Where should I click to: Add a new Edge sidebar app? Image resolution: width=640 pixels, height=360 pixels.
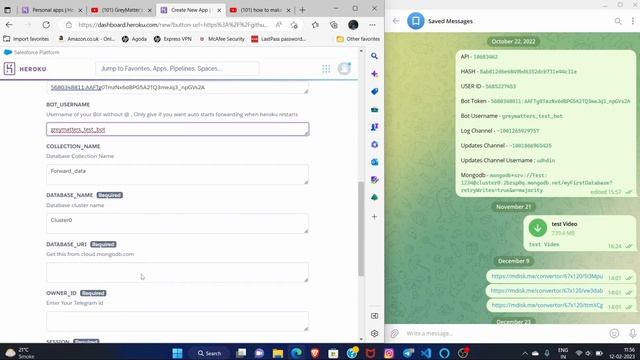click(374, 217)
